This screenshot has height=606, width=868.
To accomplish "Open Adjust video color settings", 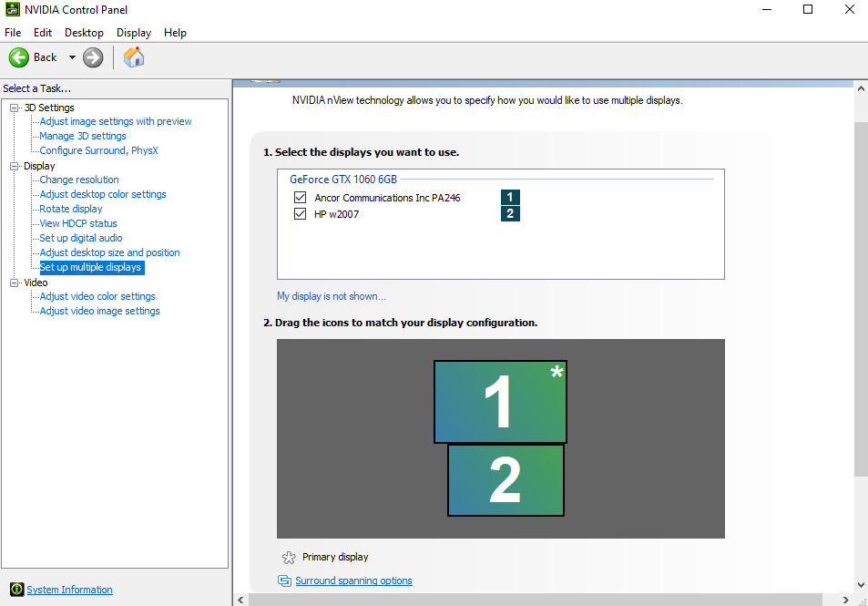I will point(97,296).
